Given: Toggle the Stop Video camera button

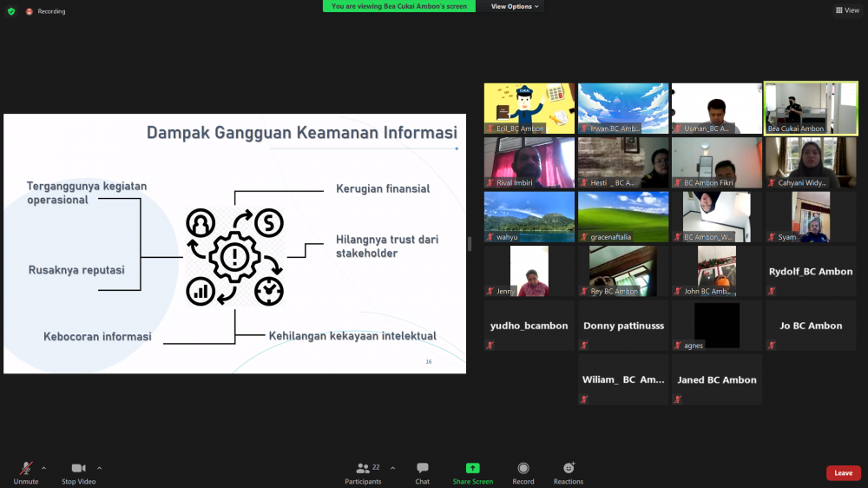Looking at the screenshot, I should pos(78,469).
